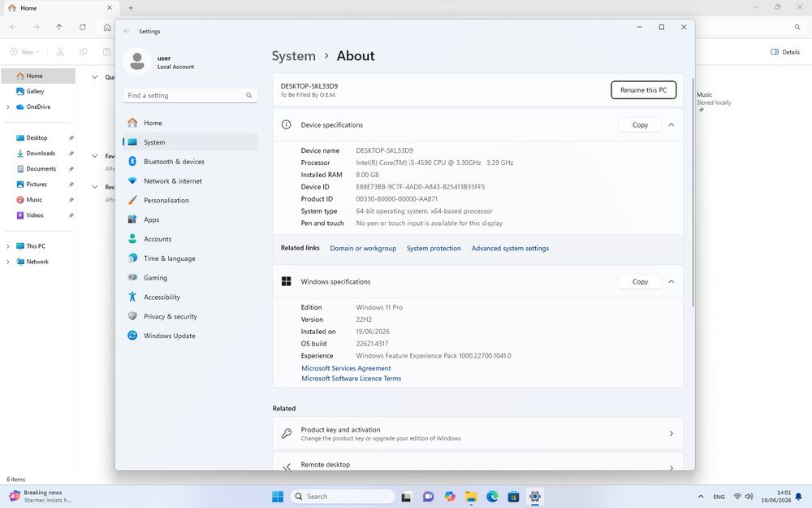812x508 pixels.
Task: Show hidden icons in system tray
Action: point(701,497)
